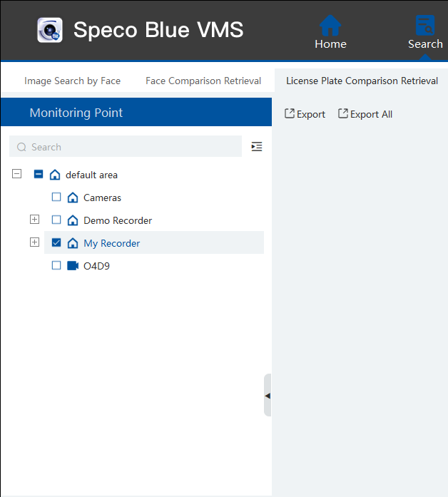Click the Demo Recorder house icon

(73, 220)
